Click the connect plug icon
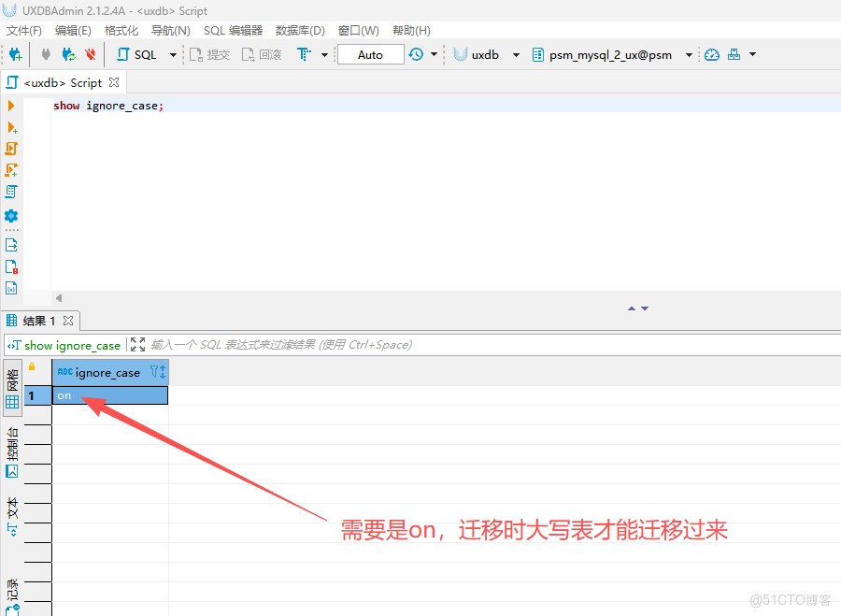The width and height of the screenshot is (841, 616). [x=46, y=54]
